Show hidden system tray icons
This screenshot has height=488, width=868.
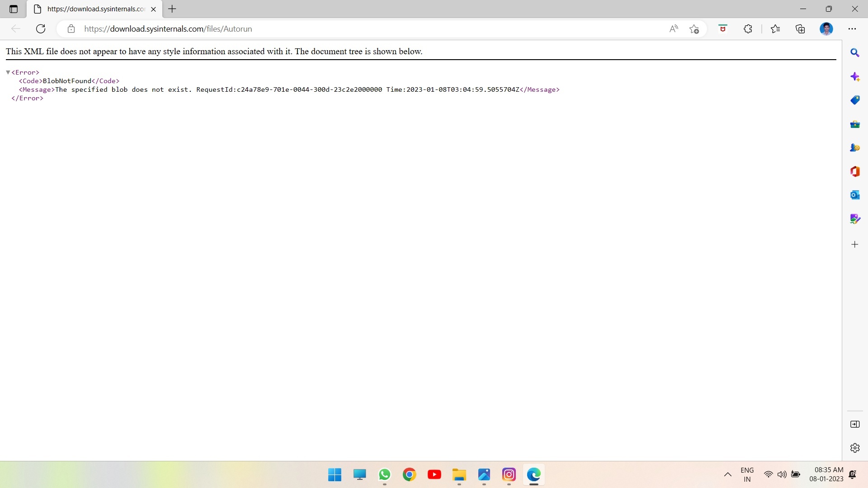click(727, 474)
